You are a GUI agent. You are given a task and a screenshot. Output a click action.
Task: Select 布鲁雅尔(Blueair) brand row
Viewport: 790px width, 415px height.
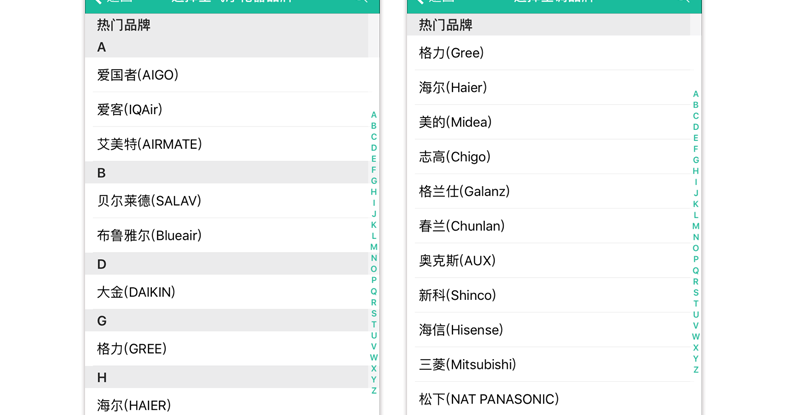tap(150, 236)
